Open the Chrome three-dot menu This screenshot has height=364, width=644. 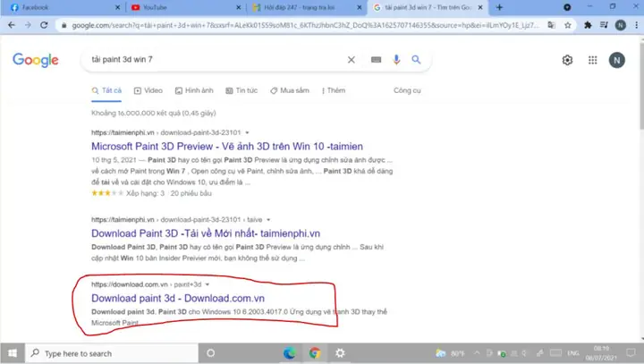636,25
